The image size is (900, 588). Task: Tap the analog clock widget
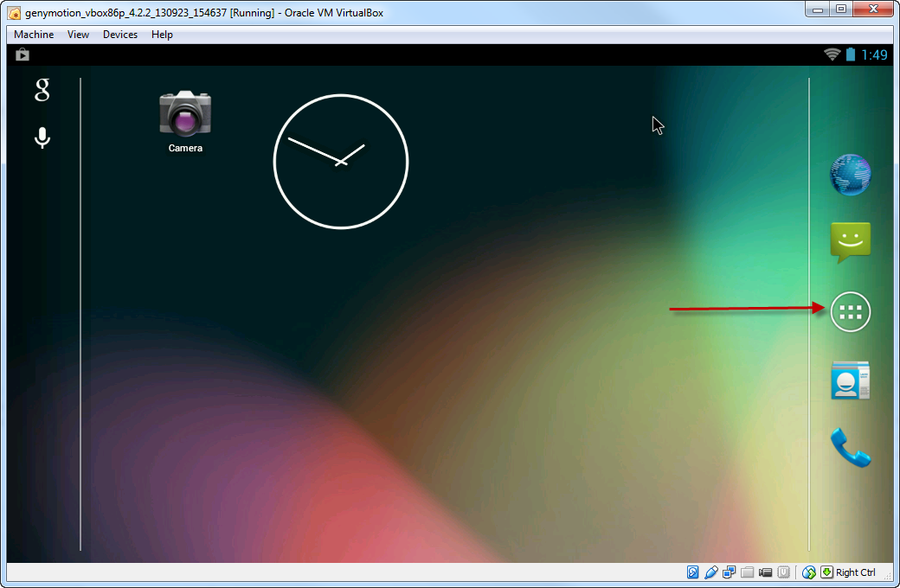click(x=341, y=162)
